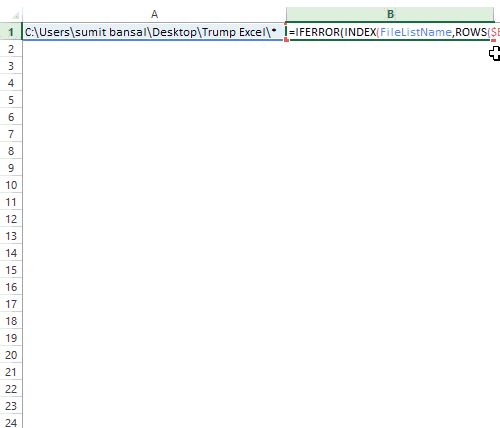Click cell A10 in column A
The width and height of the screenshot is (500, 428).
click(x=154, y=185)
